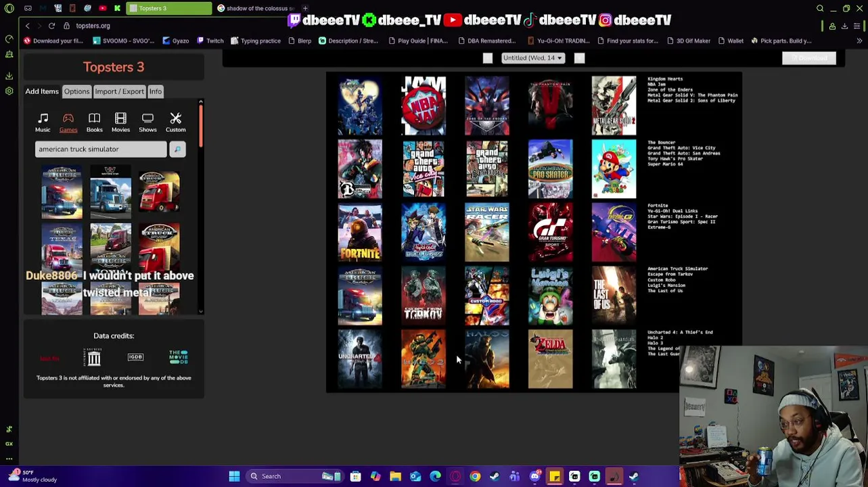Select NBA Jam cover in the chart
Viewport: 868px width, 487px height.
(424, 106)
